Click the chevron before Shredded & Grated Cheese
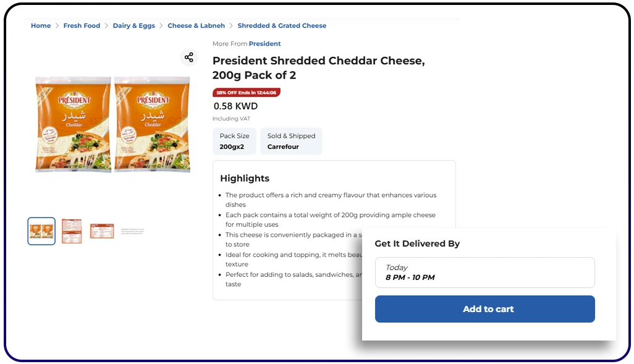This screenshot has width=634, height=364. (230, 26)
